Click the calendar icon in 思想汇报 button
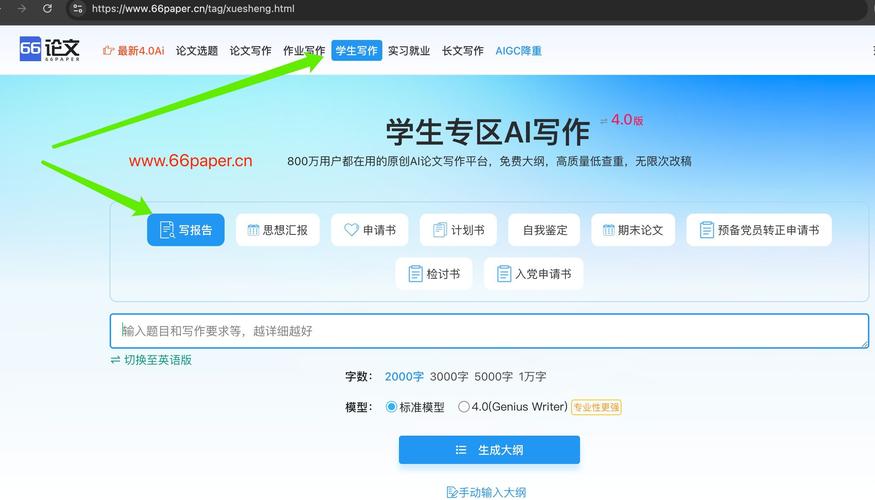Viewport: 875px width, 500px height. pos(253,230)
